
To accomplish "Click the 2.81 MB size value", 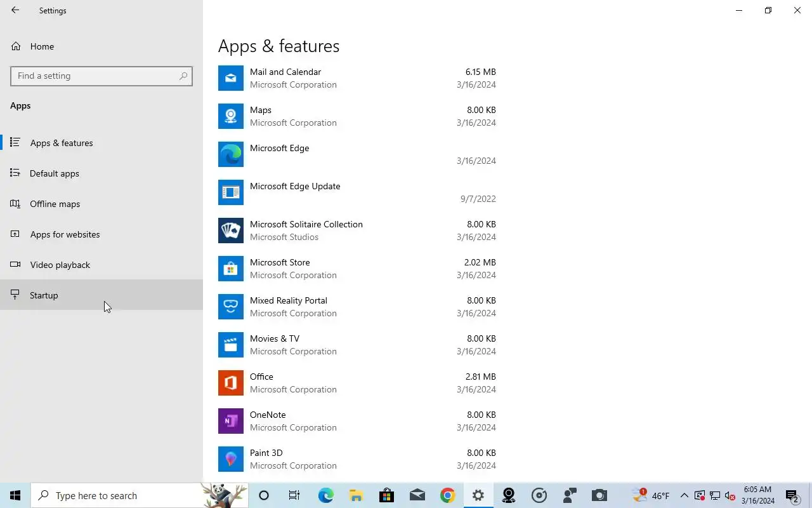I will [x=480, y=377].
